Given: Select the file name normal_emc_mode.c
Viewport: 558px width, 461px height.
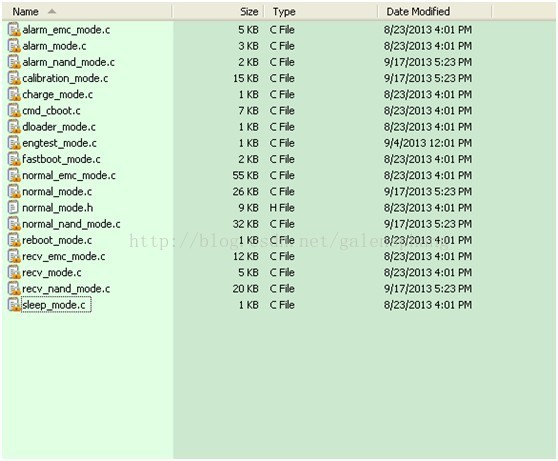Looking at the screenshot, I should click(x=69, y=176).
